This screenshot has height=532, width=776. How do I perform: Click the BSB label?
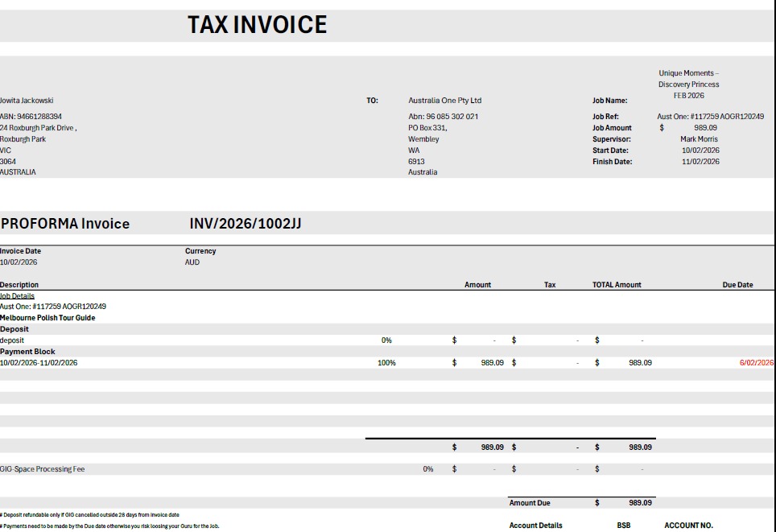tap(624, 526)
